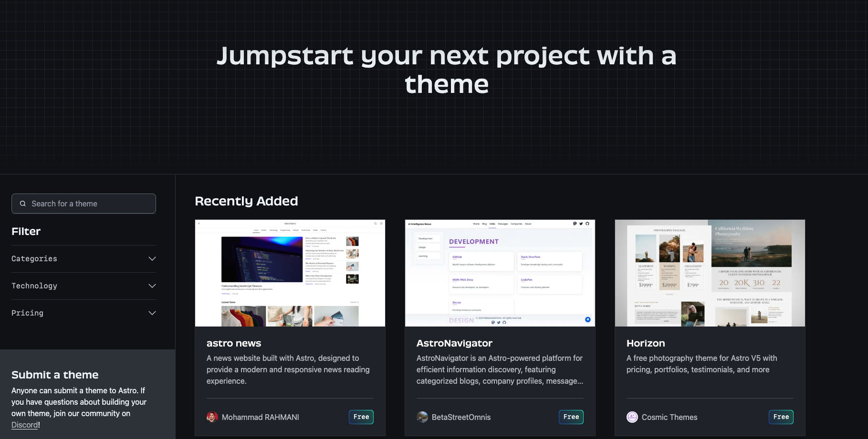Click the Filter heading
The width and height of the screenshot is (868, 439).
(26, 231)
